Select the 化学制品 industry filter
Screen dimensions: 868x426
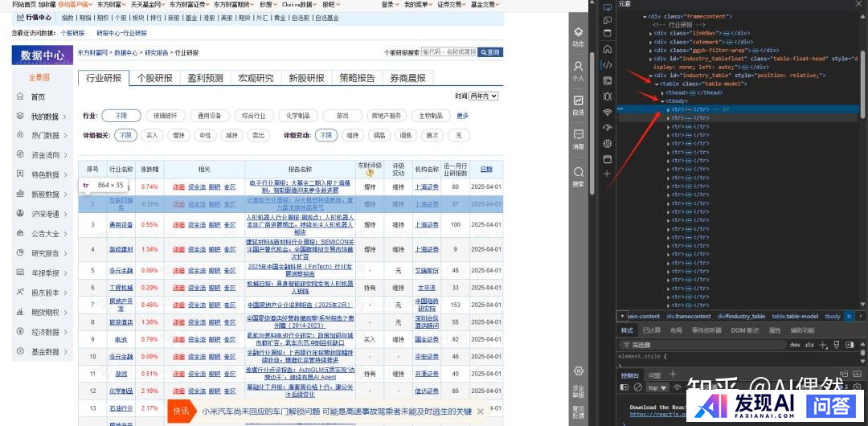coord(298,116)
